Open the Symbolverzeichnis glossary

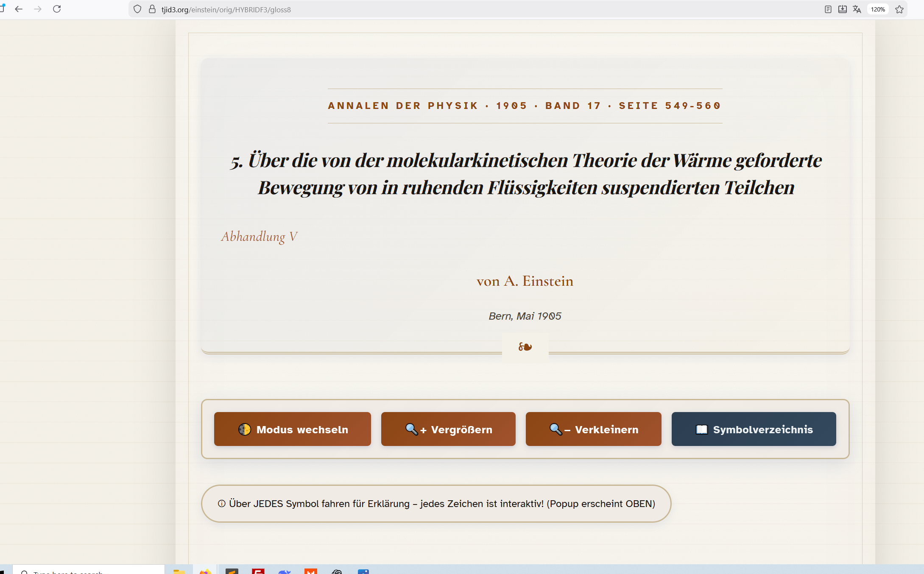coord(754,429)
